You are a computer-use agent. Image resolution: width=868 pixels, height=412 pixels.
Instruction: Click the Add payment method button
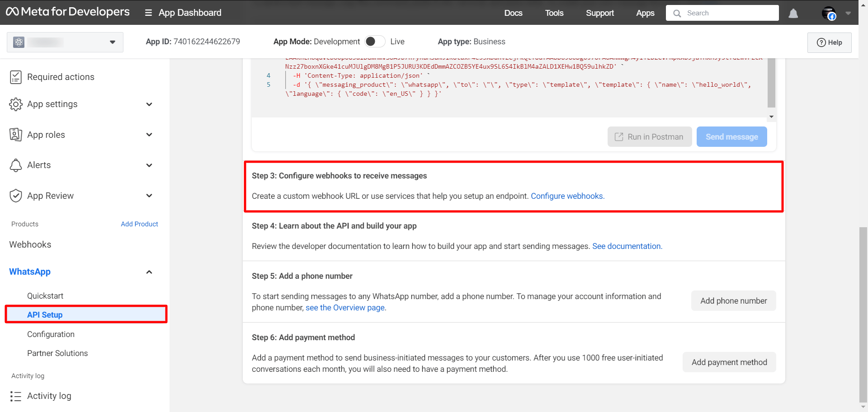coord(729,362)
